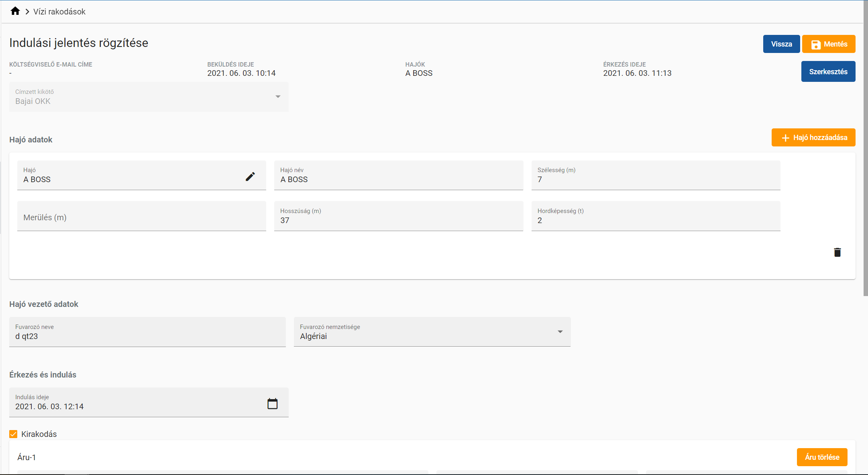Image resolution: width=868 pixels, height=475 pixels.
Task: Delete the ship with trash icon
Action: [x=837, y=252]
